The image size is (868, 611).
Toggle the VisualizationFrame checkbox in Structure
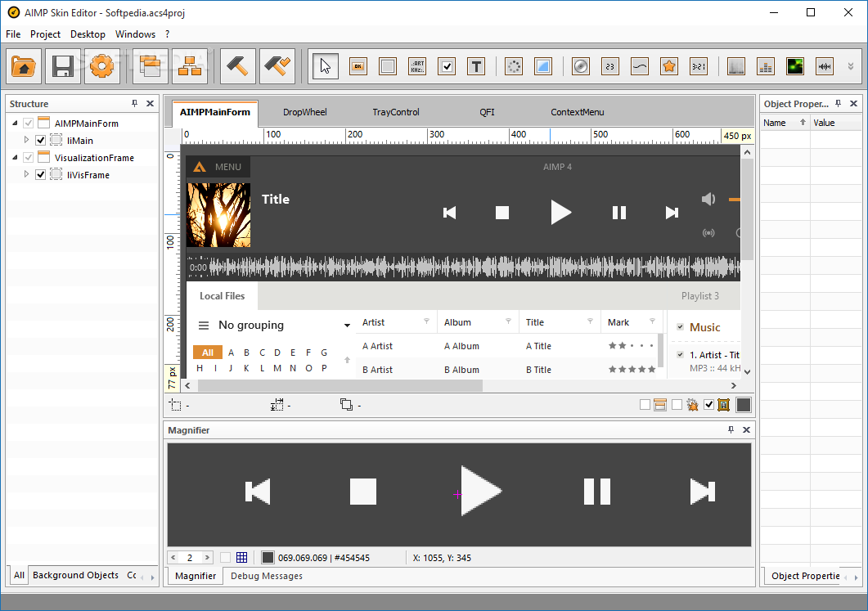click(29, 158)
